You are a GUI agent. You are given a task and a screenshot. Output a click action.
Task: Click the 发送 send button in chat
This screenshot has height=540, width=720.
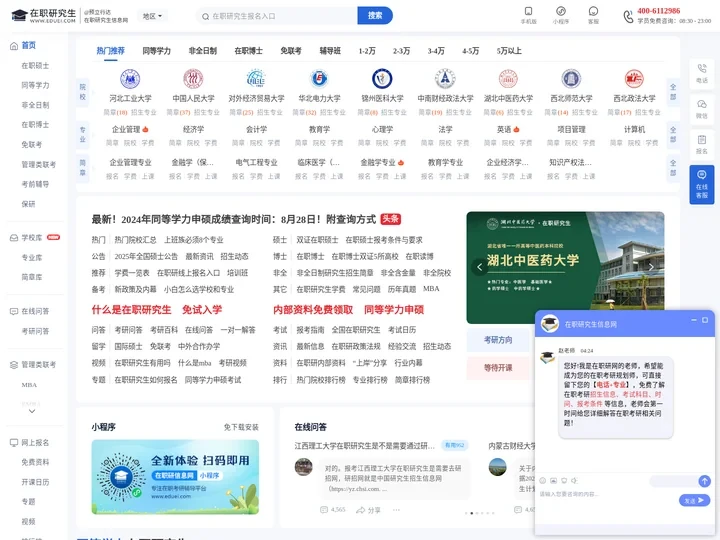[x=694, y=501]
